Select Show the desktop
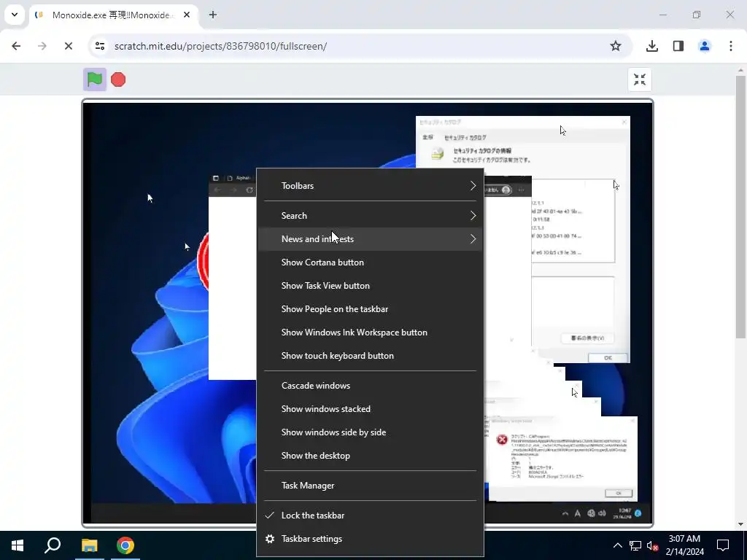Viewport: 747px width, 560px height. point(370,456)
